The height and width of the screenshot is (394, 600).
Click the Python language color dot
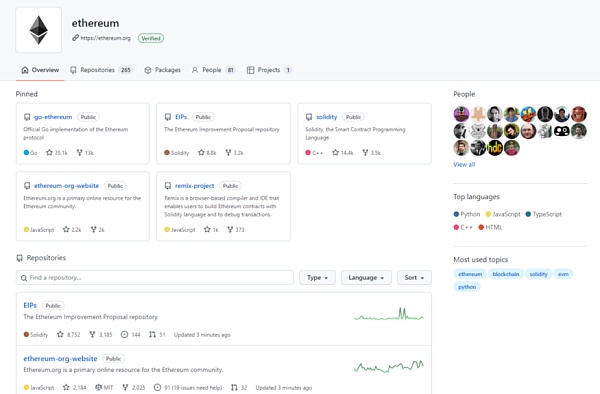(x=456, y=214)
